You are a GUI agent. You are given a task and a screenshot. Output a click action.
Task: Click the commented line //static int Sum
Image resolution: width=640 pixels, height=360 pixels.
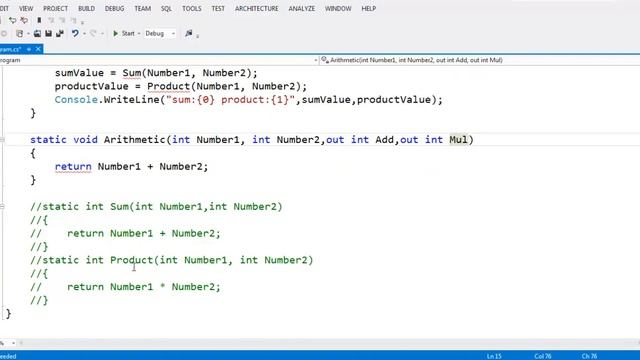pos(156,207)
